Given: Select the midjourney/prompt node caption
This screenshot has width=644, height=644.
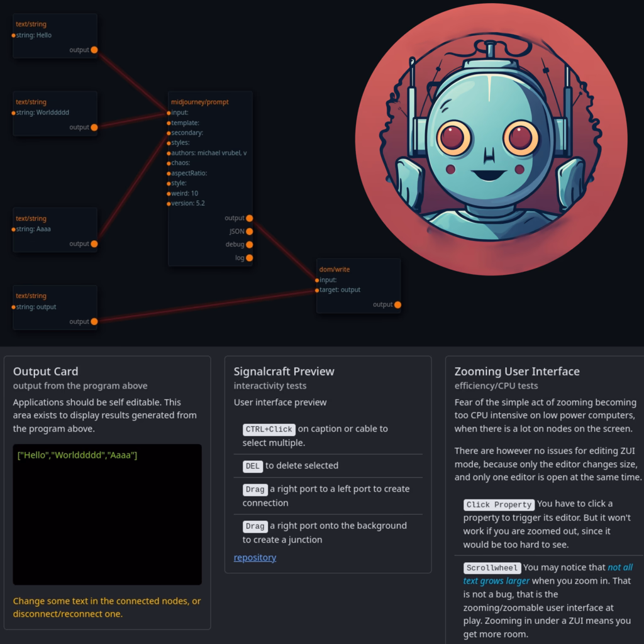Looking at the screenshot, I should pyautogui.click(x=199, y=102).
